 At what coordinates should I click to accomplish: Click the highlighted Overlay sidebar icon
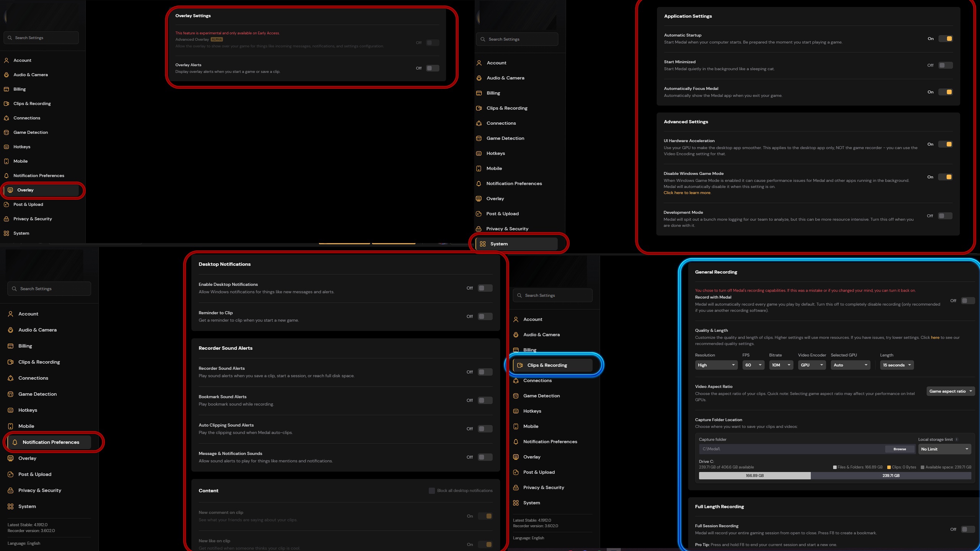[x=10, y=190]
